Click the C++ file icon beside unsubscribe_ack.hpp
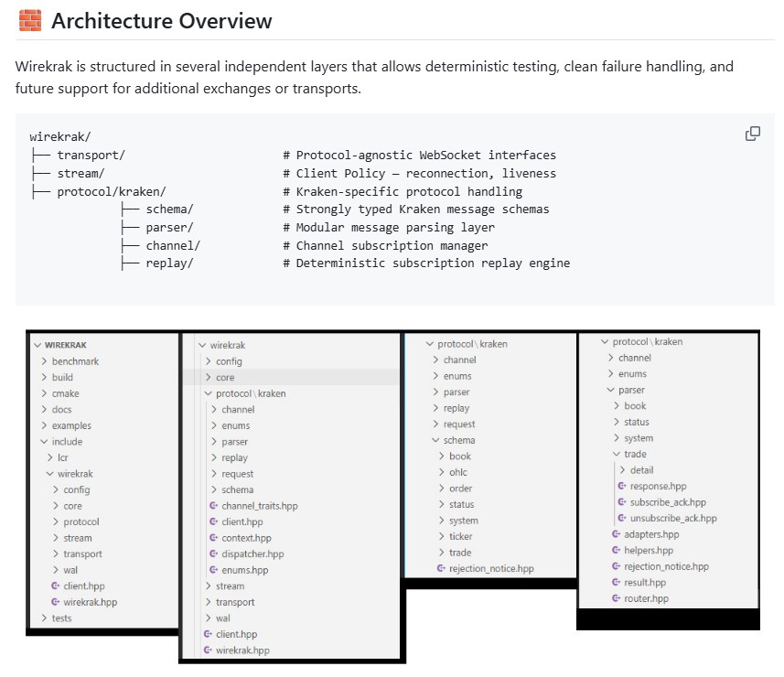Image resolution: width=784 pixels, height=677 pixels. click(622, 518)
